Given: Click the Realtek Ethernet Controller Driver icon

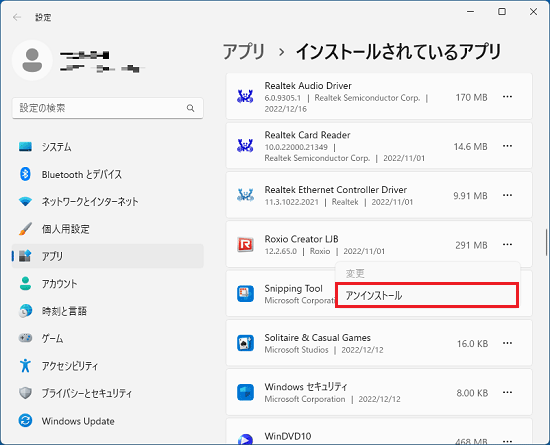Looking at the screenshot, I should (245, 195).
